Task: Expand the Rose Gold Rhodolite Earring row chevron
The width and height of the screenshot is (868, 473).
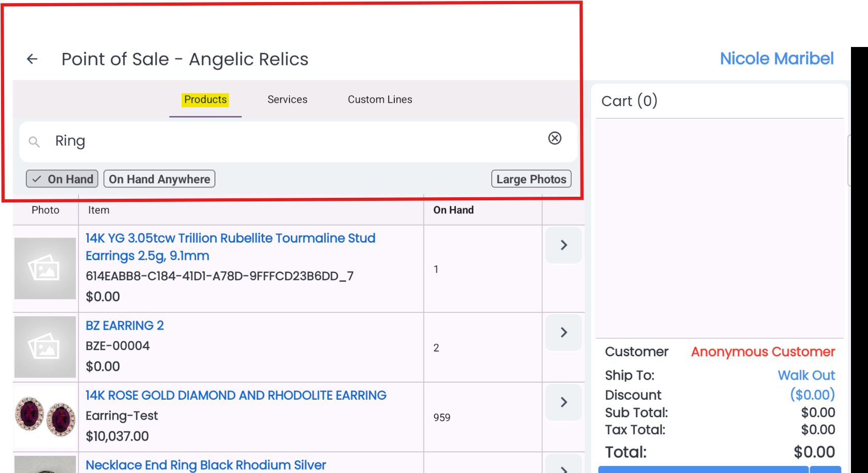Action: click(564, 402)
